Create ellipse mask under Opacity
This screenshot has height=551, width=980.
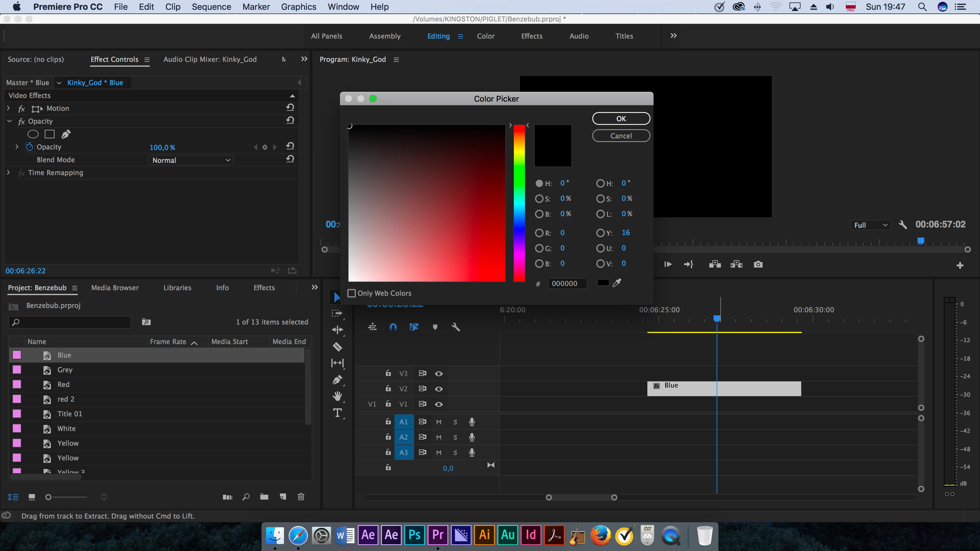pos(33,134)
